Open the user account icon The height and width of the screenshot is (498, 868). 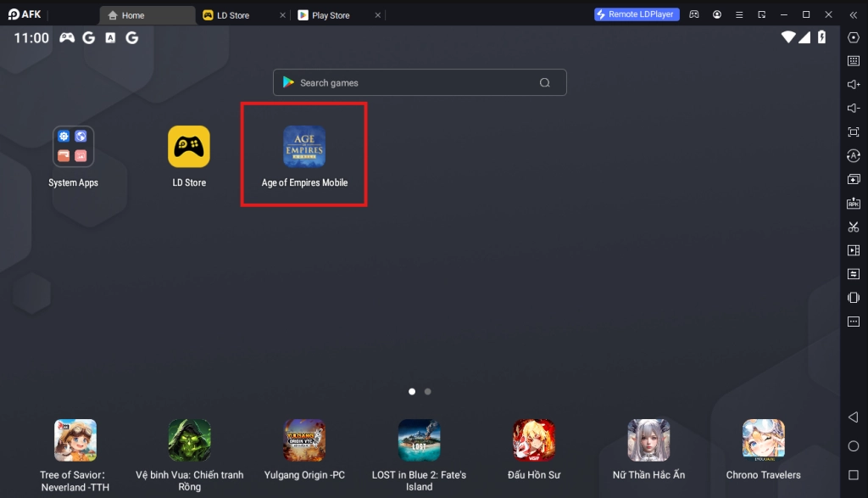click(x=717, y=14)
